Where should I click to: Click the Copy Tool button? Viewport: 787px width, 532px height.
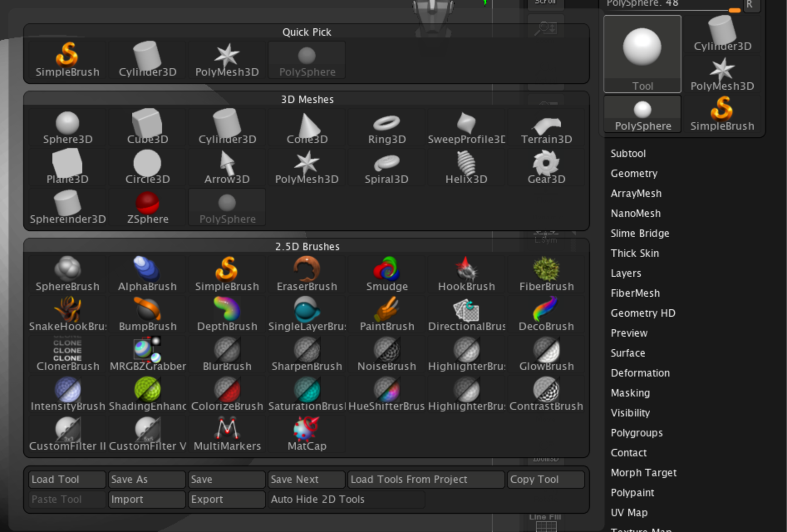point(546,479)
